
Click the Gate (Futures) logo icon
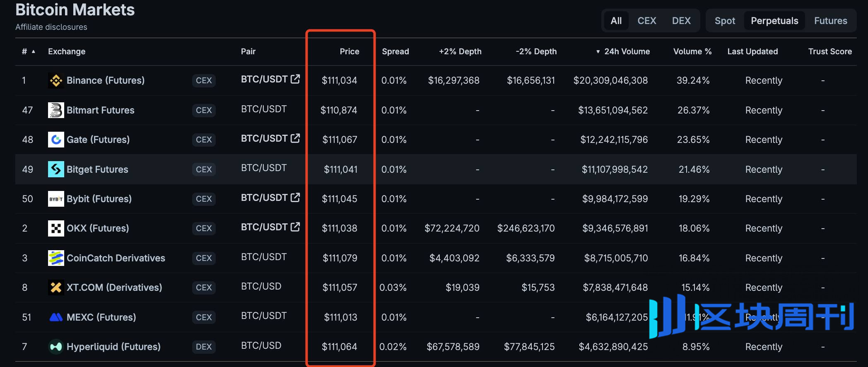[x=56, y=140]
